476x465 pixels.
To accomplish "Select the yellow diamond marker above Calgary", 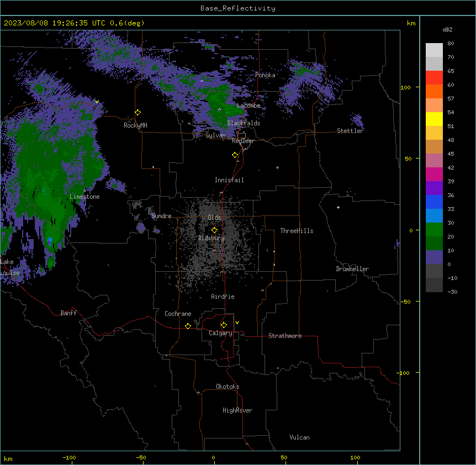I will [224, 325].
